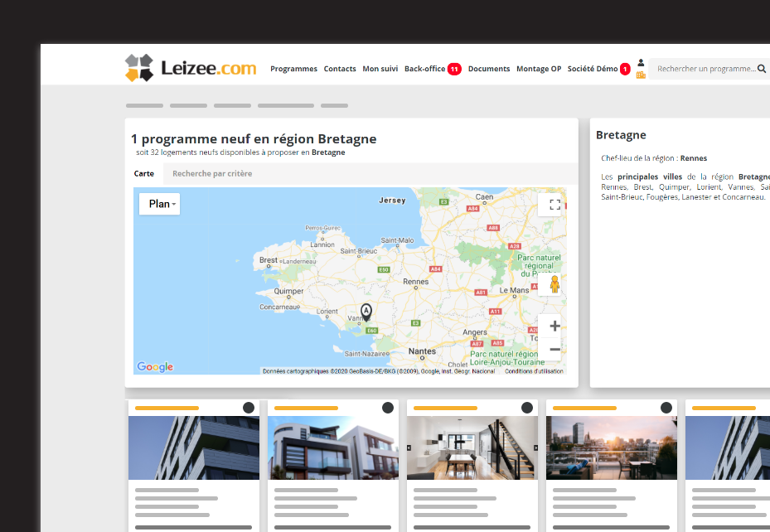Screen dimensions: 770x532
Task: Click the Pegman street view icon
Action: tap(554, 284)
